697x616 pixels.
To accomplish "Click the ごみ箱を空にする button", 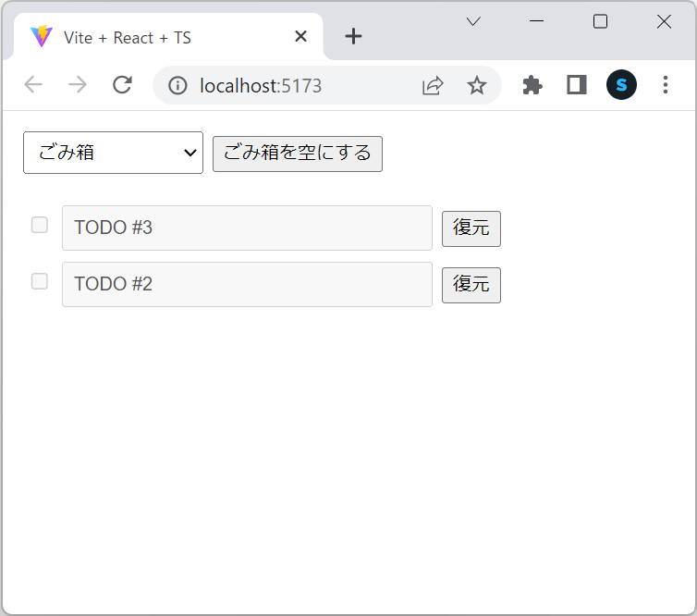I will [298, 154].
